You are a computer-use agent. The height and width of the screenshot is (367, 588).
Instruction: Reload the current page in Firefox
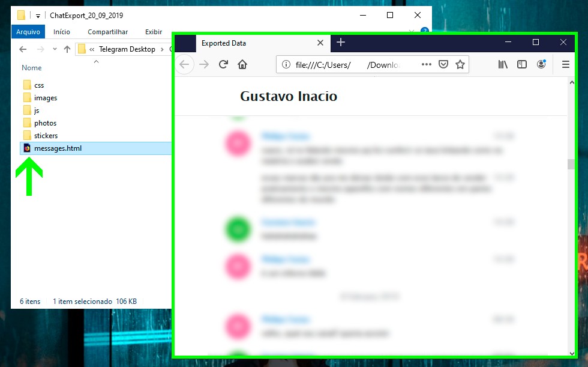223,64
